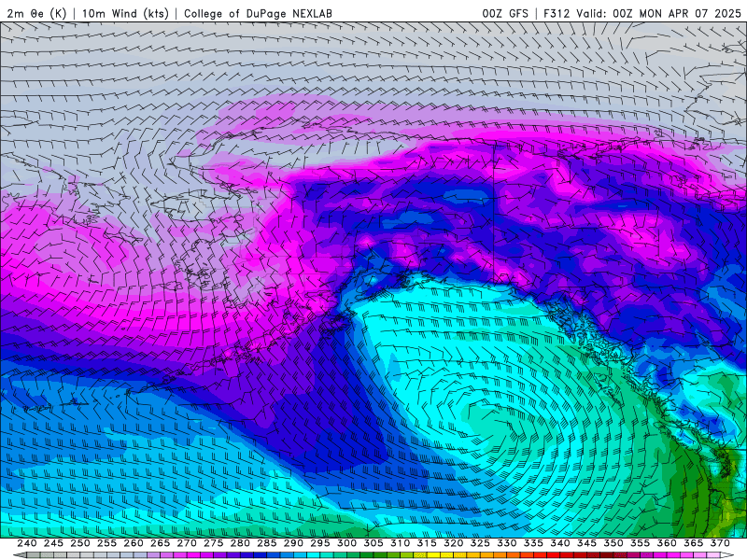Image resolution: width=747 pixels, height=560 pixels.
Task: Click the 275 value on the color scale
Action: [214, 543]
